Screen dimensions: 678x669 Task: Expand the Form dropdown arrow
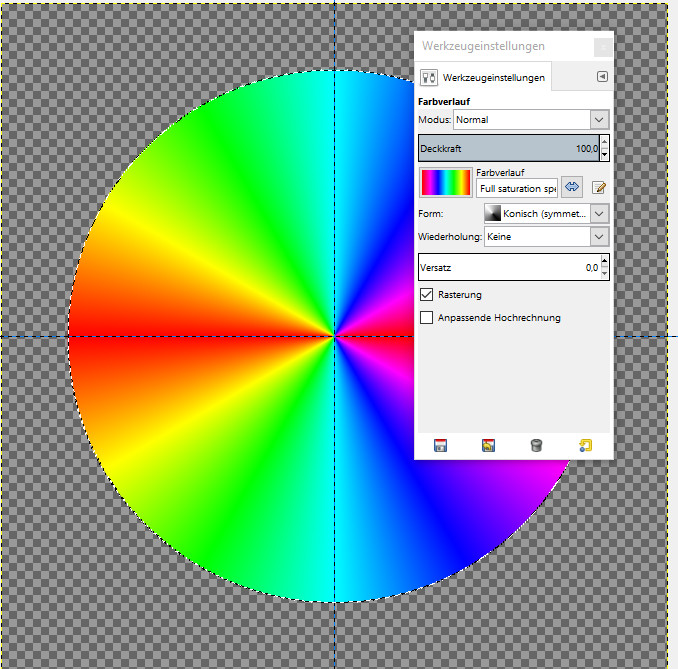click(x=599, y=213)
